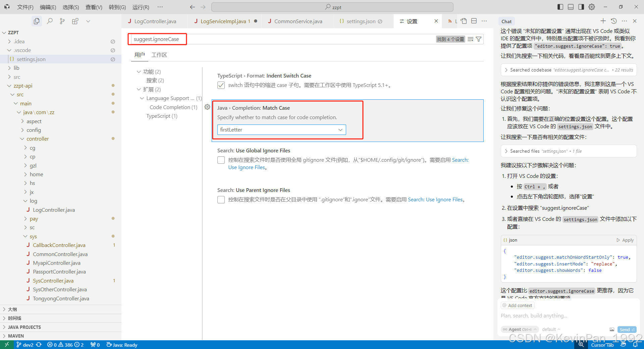644x349 pixels.
Task: Close the 设置 tab
Action: pyautogui.click(x=436, y=21)
